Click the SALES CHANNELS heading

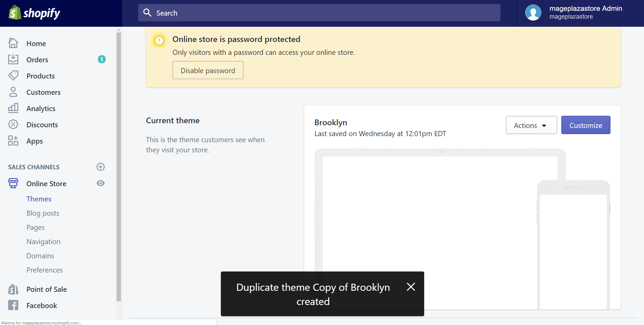(x=34, y=167)
